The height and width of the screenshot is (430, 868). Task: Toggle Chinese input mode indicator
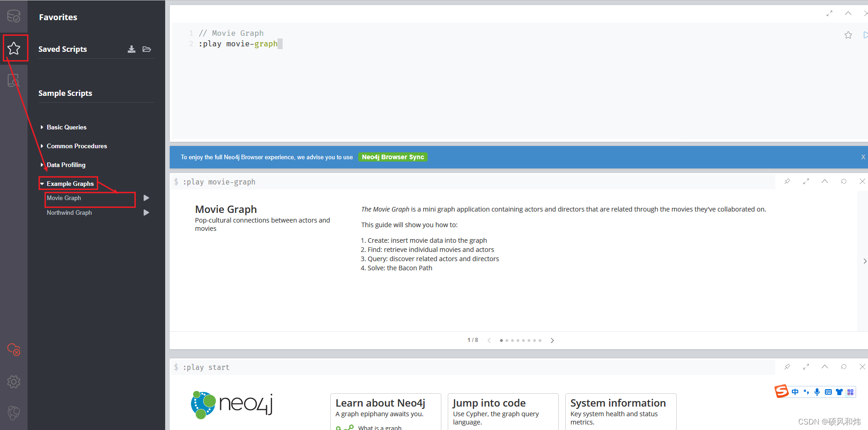(795, 392)
